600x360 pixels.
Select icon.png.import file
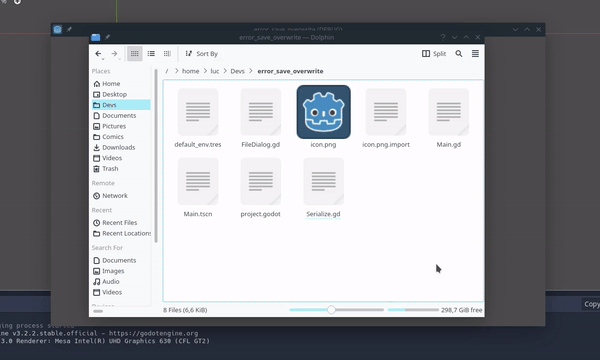tap(386, 118)
